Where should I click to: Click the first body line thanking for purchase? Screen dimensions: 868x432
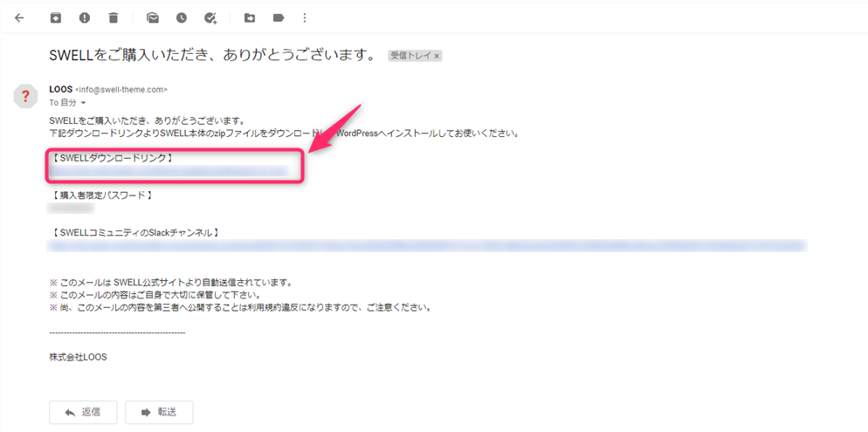pos(147,121)
